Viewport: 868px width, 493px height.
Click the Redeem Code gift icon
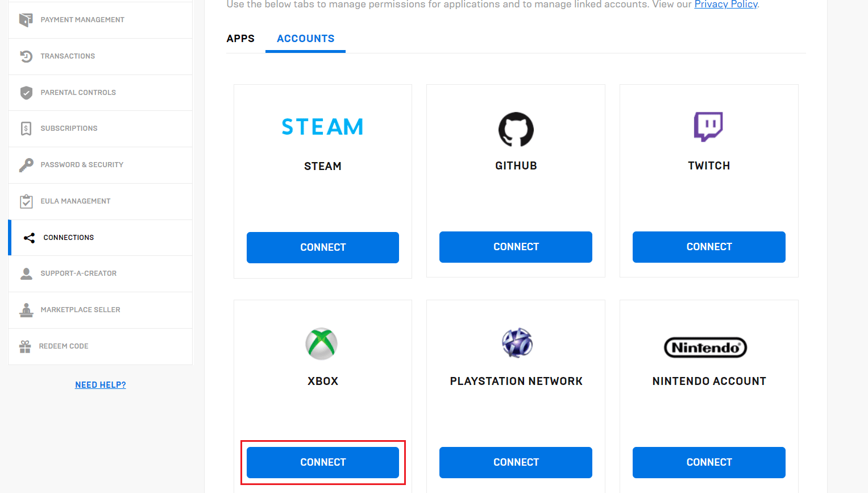[x=25, y=346]
